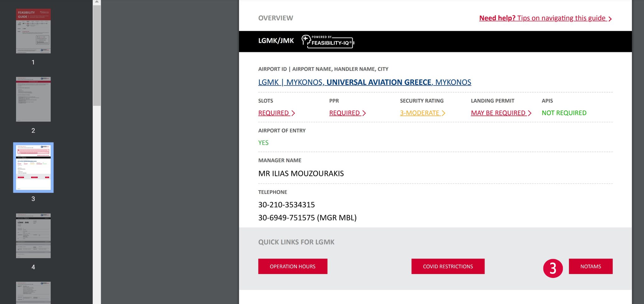Open page 4 thumbnail in sidebar
The width and height of the screenshot is (644, 304).
33,236
